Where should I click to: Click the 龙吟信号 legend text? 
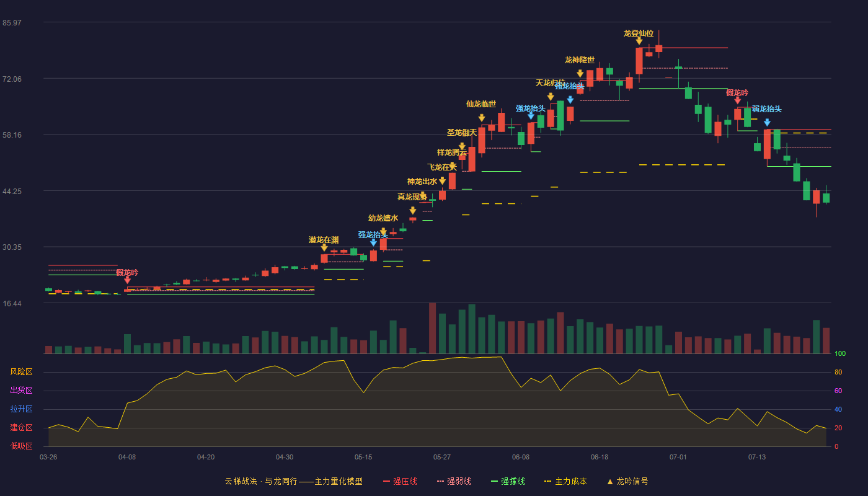coord(632,481)
